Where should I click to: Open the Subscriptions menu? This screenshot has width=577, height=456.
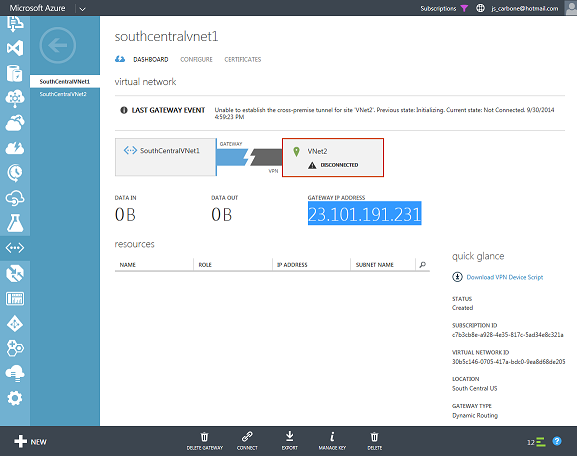pyautogui.click(x=438, y=8)
